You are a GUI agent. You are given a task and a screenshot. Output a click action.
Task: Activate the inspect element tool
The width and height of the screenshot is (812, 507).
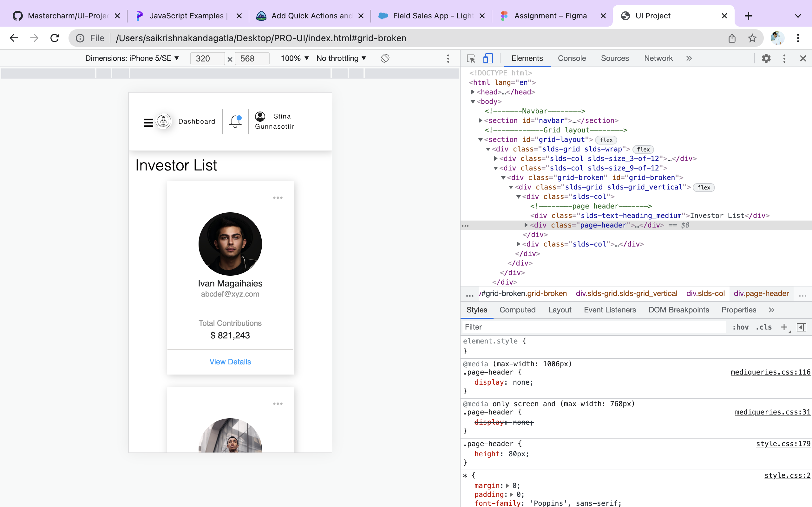[471, 58]
